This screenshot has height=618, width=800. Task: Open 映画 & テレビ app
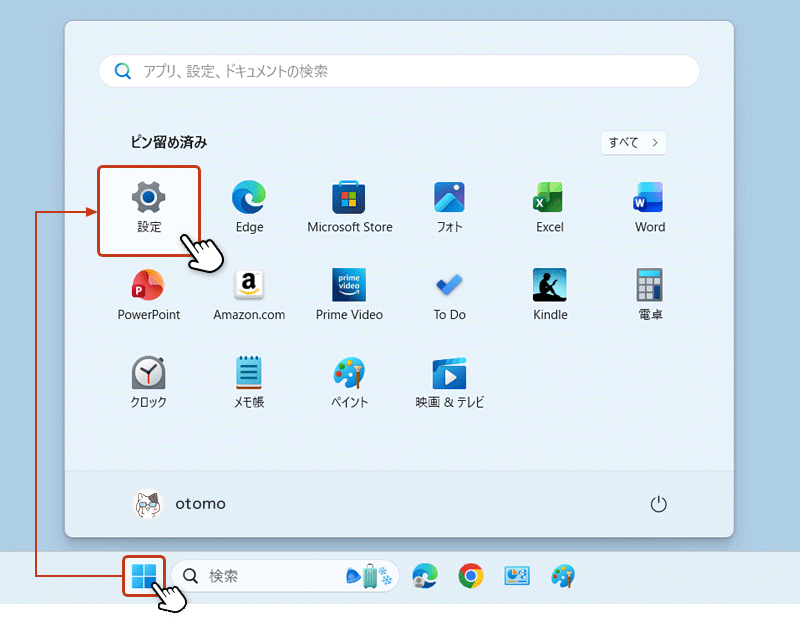[449, 383]
